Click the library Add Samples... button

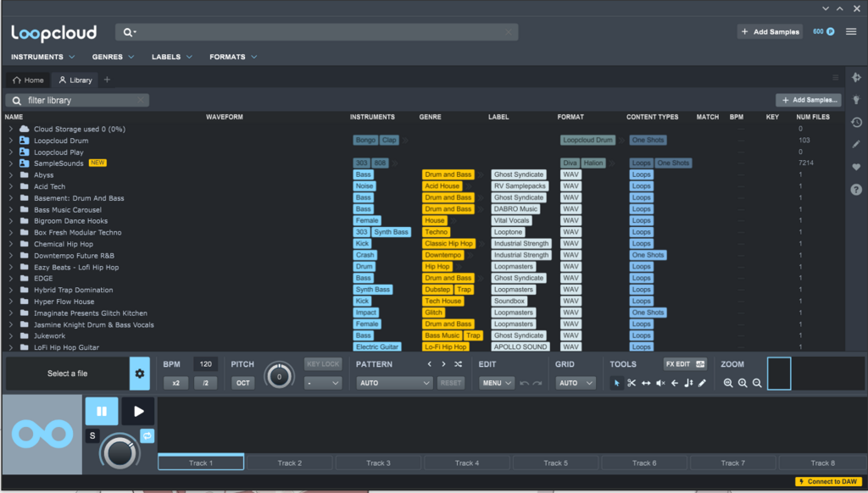(809, 100)
